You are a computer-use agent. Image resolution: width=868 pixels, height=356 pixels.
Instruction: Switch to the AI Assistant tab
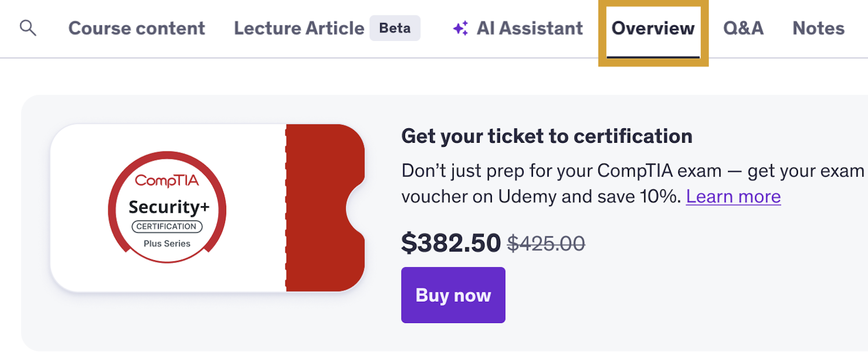(517, 28)
